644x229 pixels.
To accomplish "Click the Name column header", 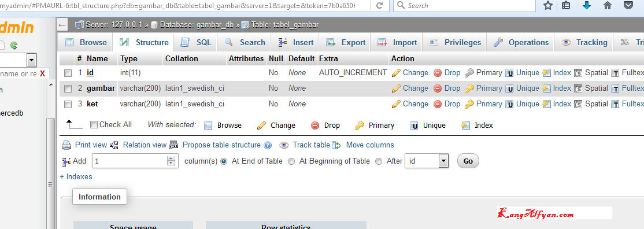I will [97, 59].
